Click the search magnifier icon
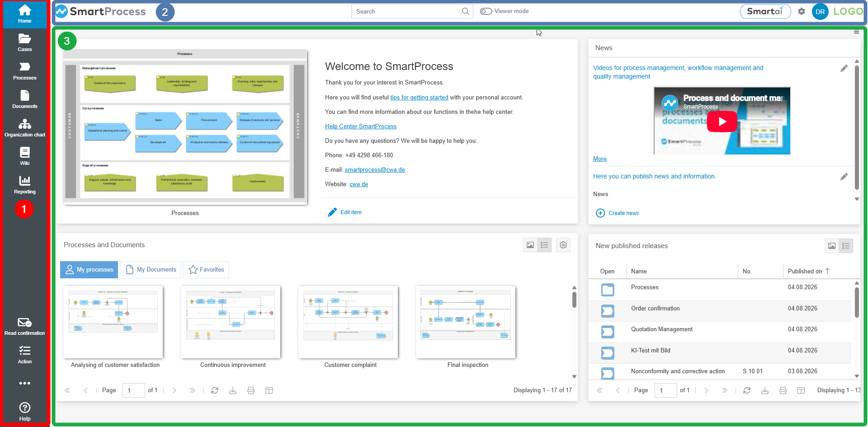Viewport: 868px width, 427px height. coord(466,11)
